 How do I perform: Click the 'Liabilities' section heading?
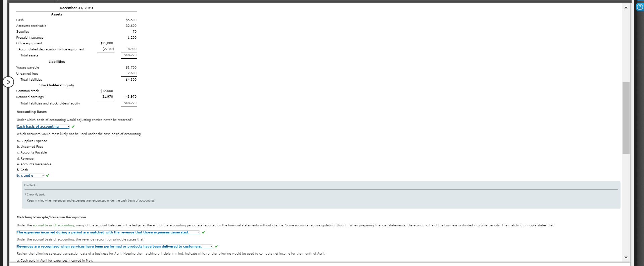pos(57,62)
